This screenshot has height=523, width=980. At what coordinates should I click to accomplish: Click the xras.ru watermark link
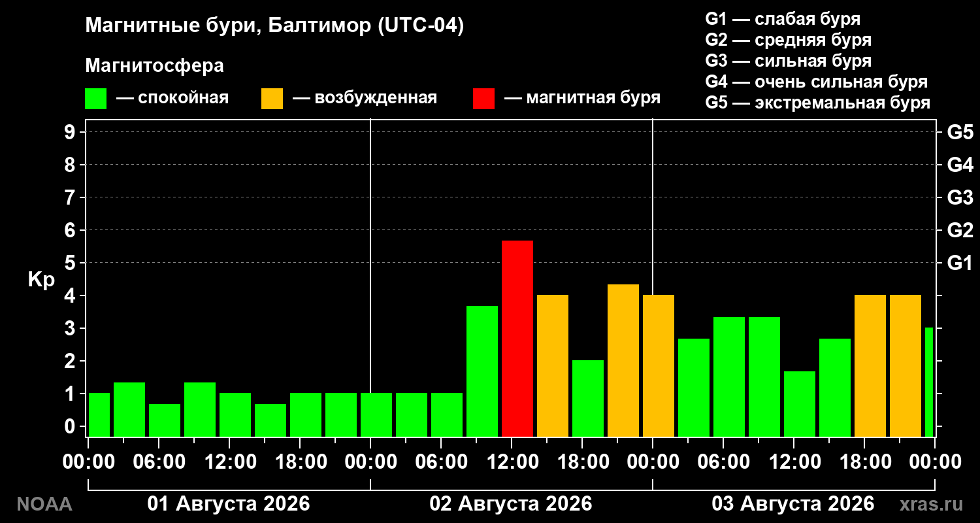point(931,505)
